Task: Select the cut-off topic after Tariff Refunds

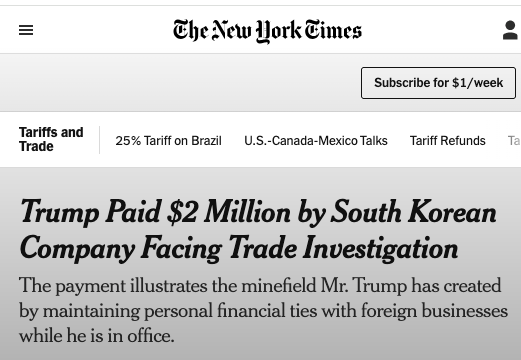Action: pyautogui.click(x=514, y=141)
